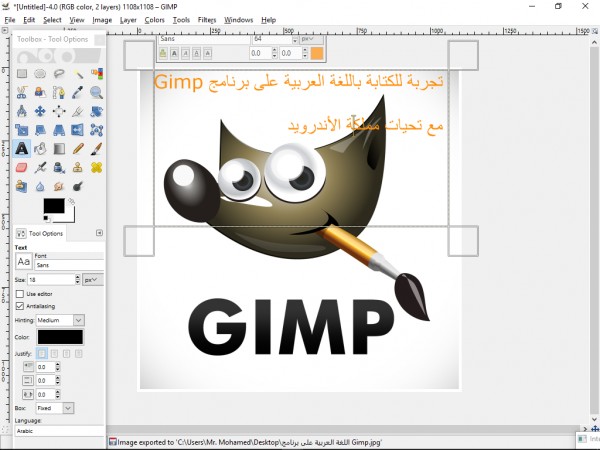Set third Justify alignment option
Screen dimensions: 600x450
(x=67, y=354)
